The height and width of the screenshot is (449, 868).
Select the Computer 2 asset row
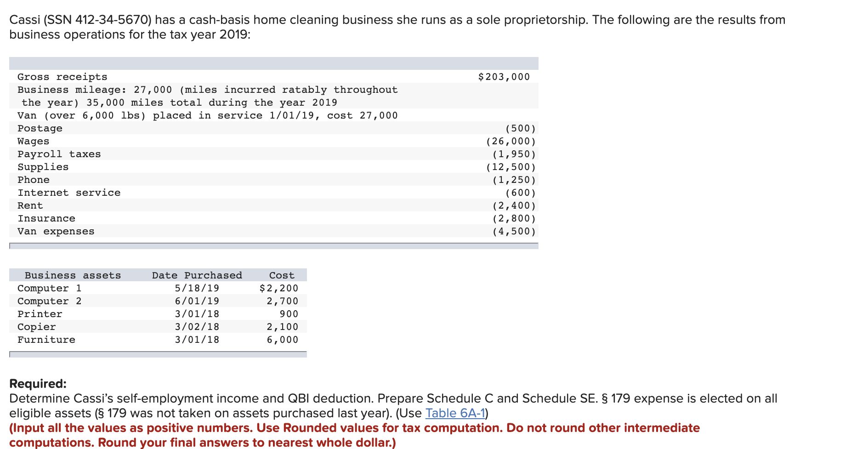(158, 301)
